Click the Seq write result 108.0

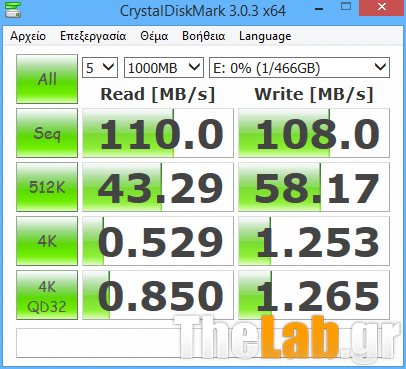pyautogui.click(x=314, y=133)
